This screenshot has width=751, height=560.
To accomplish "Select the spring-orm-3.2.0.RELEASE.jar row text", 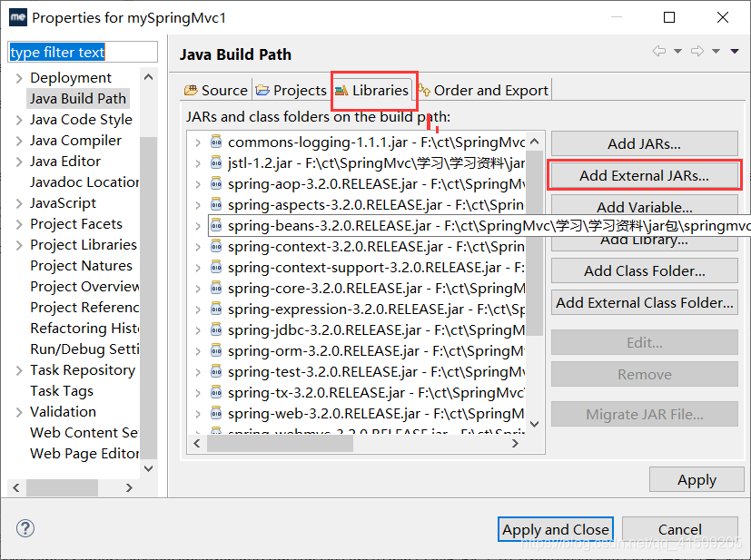I will 376,351.
